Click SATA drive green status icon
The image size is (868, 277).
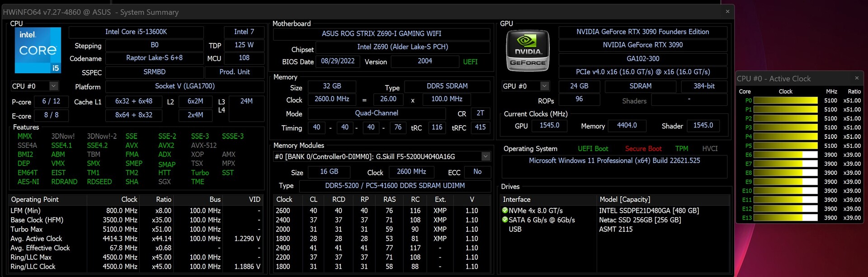[505, 220]
